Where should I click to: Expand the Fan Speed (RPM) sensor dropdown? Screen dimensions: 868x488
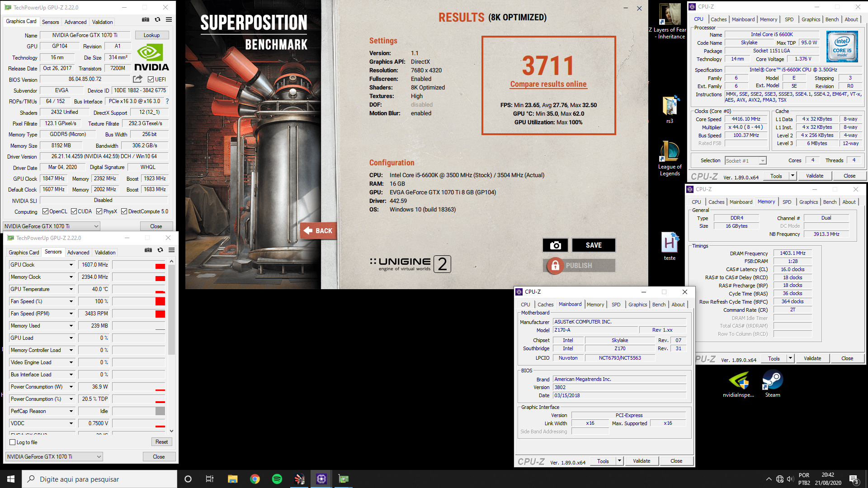[71, 314]
